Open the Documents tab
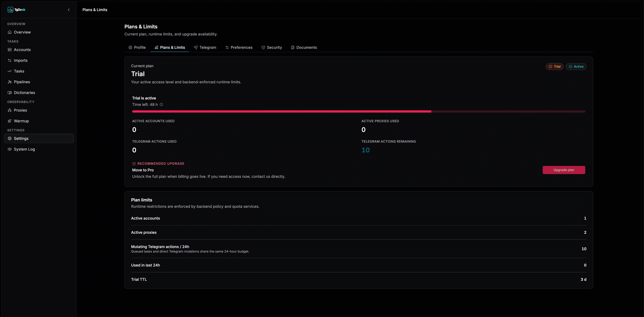The image size is (644, 317). [304, 47]
